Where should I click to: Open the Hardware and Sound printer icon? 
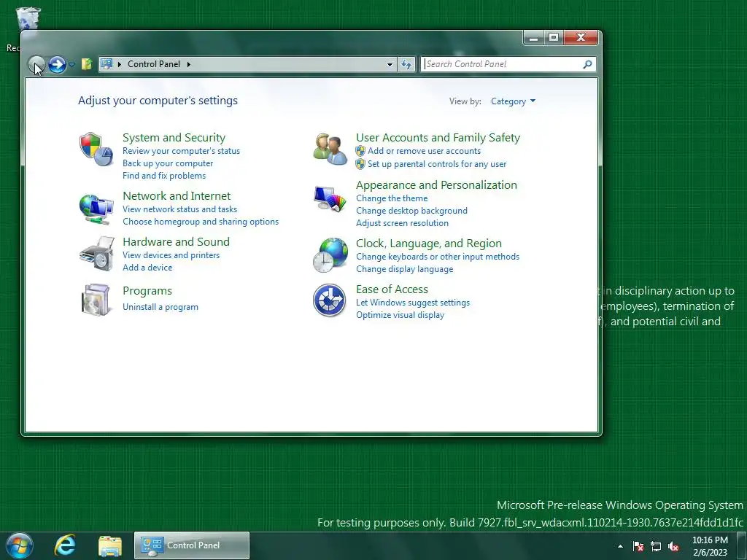pos(97,254)
